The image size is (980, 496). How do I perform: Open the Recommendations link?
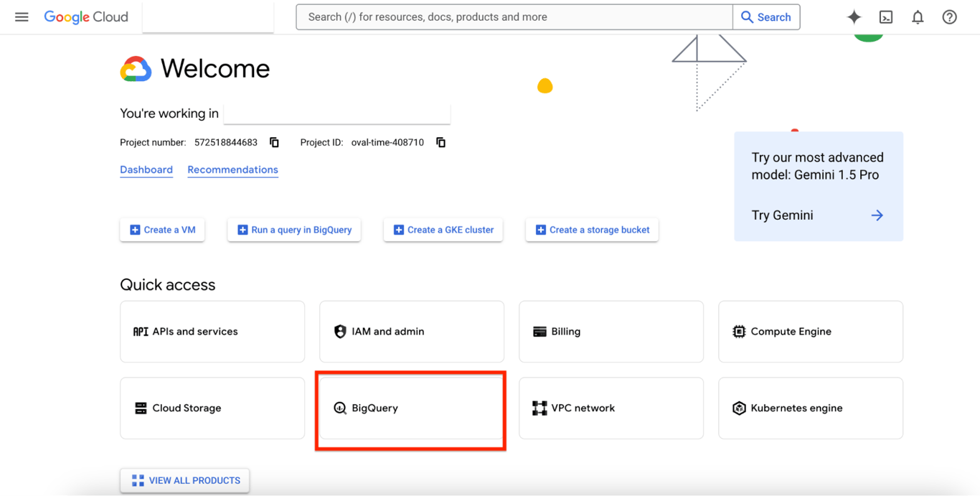232,169
